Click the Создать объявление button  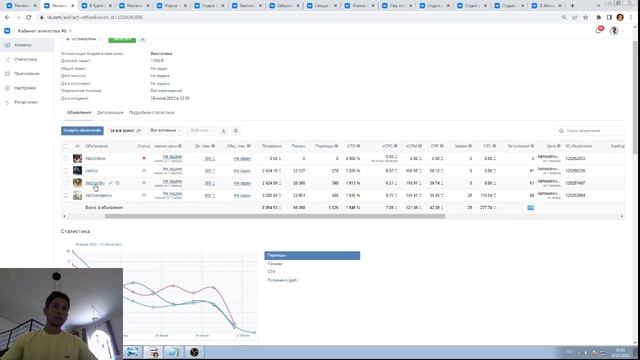coord(82,131)
